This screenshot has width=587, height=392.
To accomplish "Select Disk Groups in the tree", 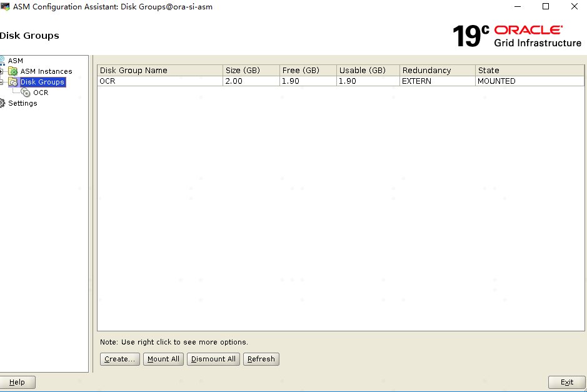I will (x=43, y=82).
